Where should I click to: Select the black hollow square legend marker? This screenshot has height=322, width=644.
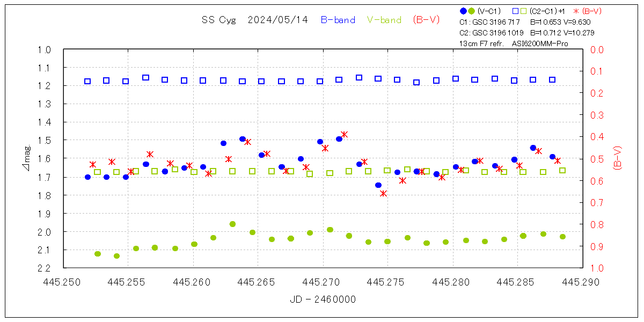pos(515,11)
